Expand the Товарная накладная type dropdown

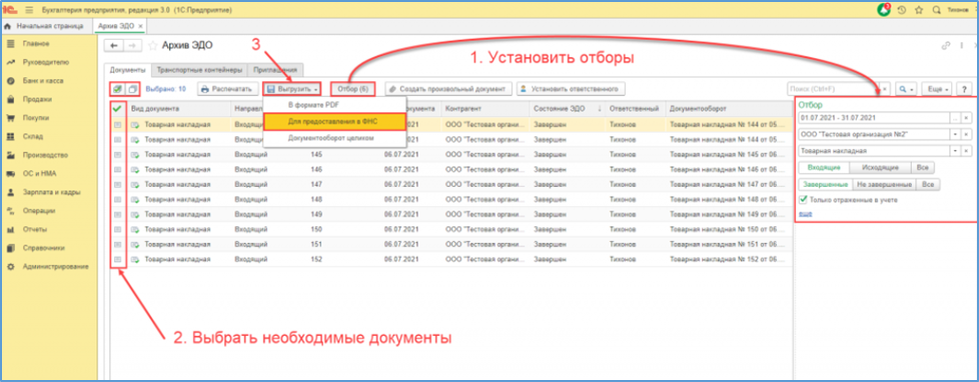954,151
